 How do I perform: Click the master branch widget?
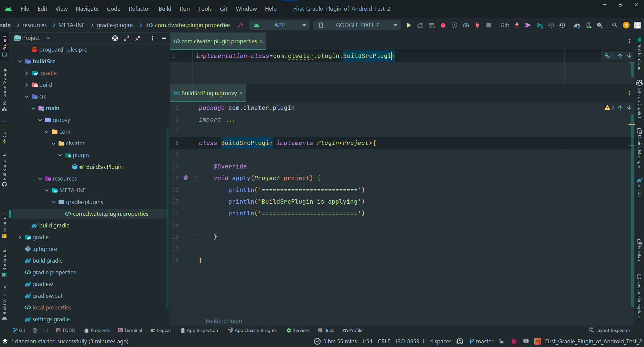pos(481,341)
